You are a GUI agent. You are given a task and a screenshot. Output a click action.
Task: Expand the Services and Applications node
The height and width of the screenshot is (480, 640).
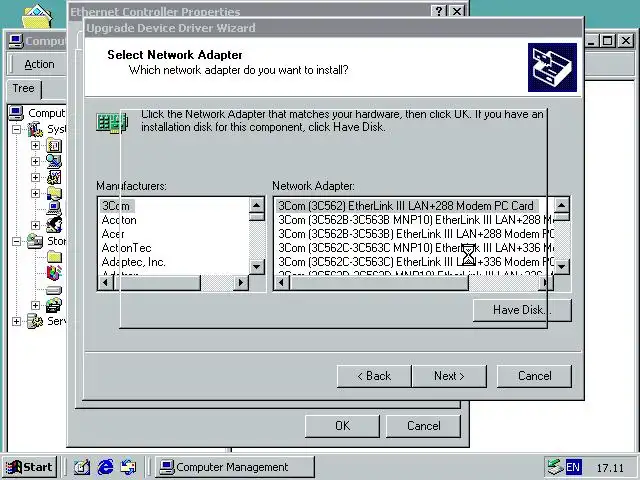point(16,321)
